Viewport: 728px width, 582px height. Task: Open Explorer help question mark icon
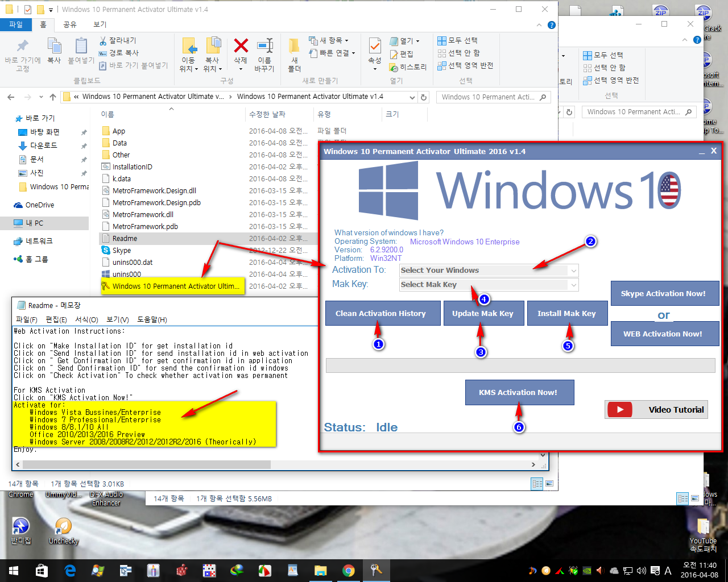coord(551,25)
